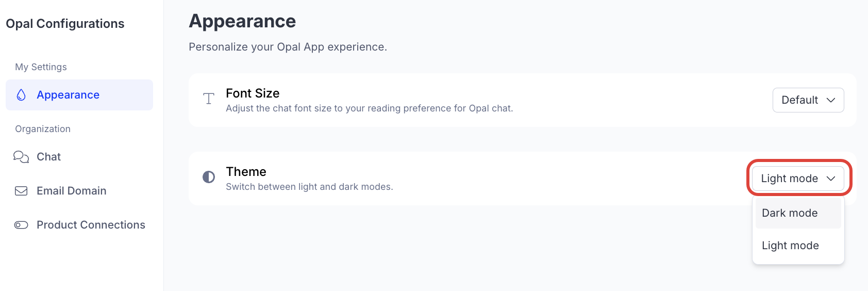Go to the Chat settings
This screenshot has width=868, height=291.
(x=49, y=157)
